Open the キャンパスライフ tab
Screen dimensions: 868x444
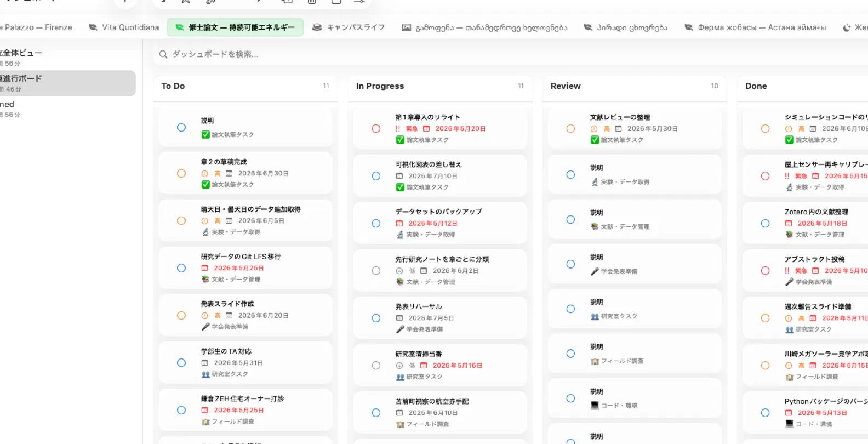tap(349, 27)
